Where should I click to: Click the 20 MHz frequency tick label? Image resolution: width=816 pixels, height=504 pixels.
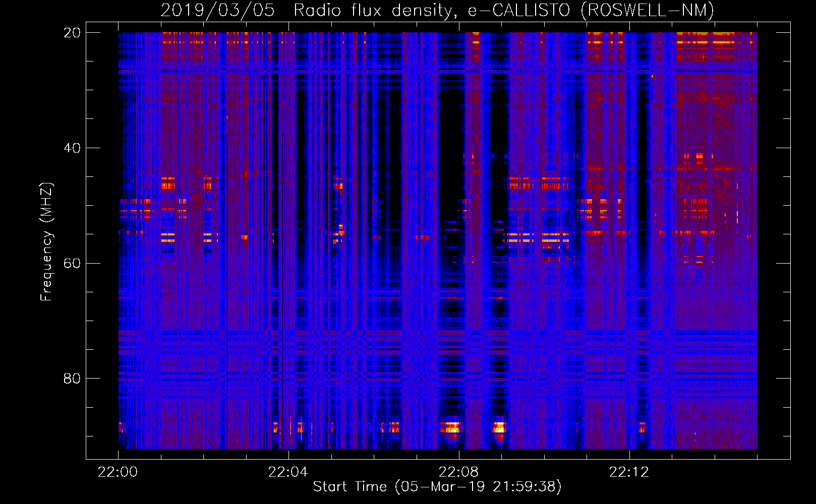pyautogui.click(x=72, y=33)
